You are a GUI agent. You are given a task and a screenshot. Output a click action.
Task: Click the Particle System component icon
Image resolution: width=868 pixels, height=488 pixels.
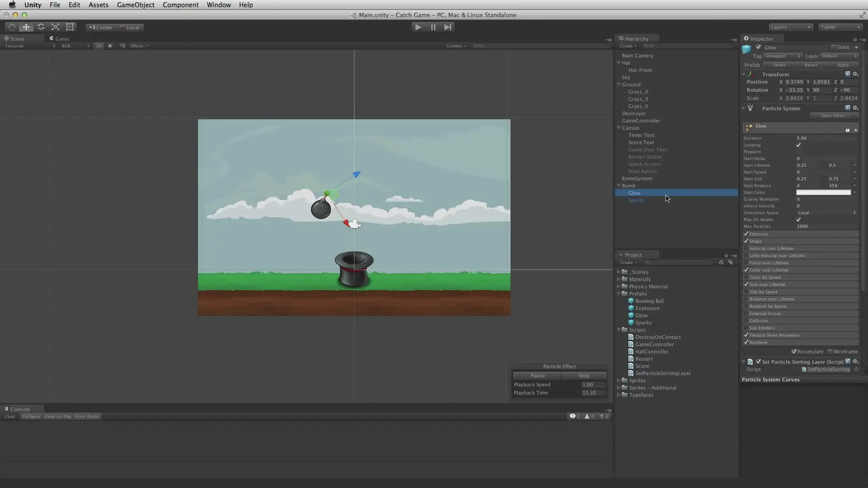(750, 108)
